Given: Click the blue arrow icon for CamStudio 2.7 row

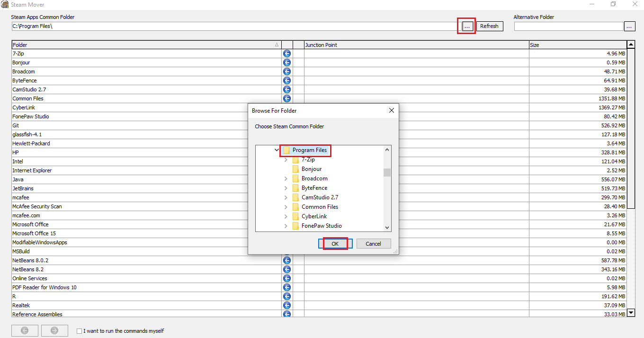Looking at the screenshot, I should pyautogui.click(x=287, y=89).
